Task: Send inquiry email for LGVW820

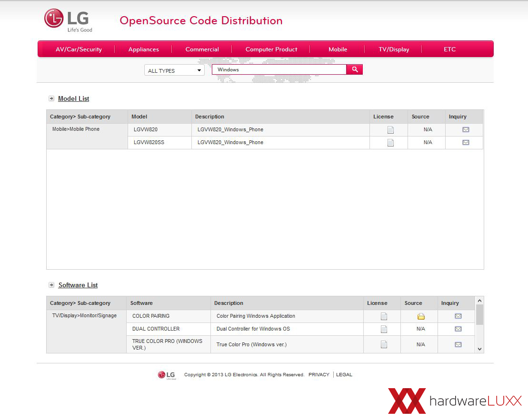Action: point(466,129)
